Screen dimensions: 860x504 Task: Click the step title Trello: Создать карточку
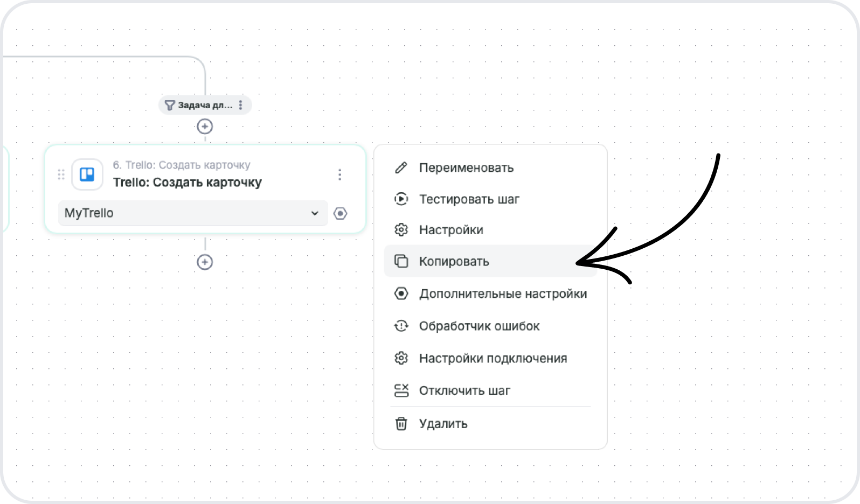tap(187, 183)
